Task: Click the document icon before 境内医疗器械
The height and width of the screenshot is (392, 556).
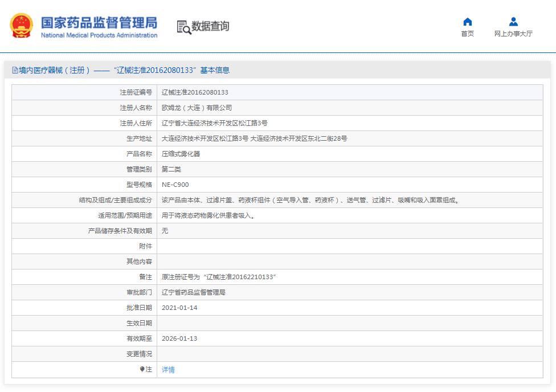Action: click(15, 71)
